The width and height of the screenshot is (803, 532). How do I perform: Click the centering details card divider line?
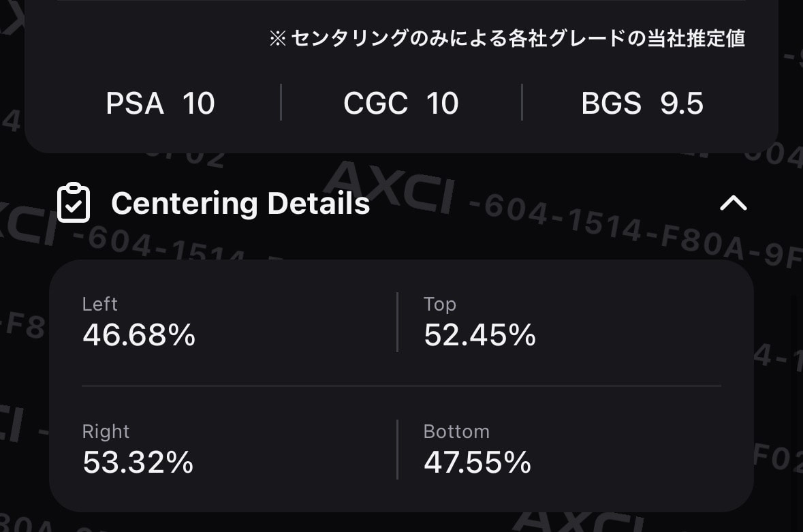(x=402, y=386)
